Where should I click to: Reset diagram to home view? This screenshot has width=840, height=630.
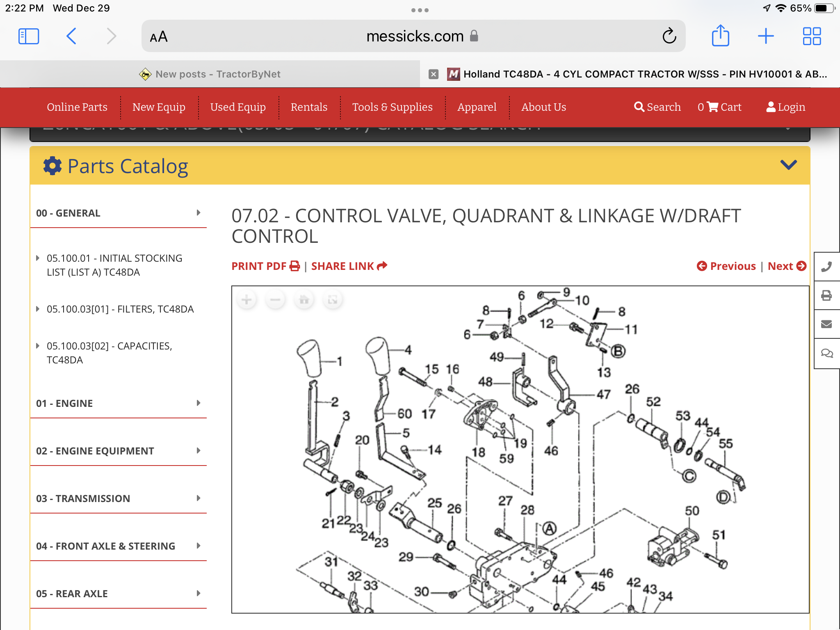[x=304, y=300]
